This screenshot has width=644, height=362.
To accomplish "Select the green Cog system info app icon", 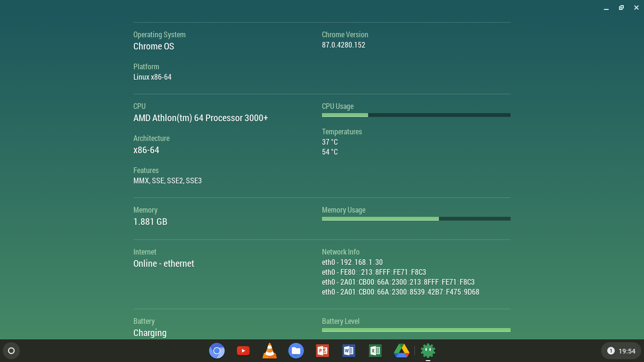I will click(x=428, y=351).
